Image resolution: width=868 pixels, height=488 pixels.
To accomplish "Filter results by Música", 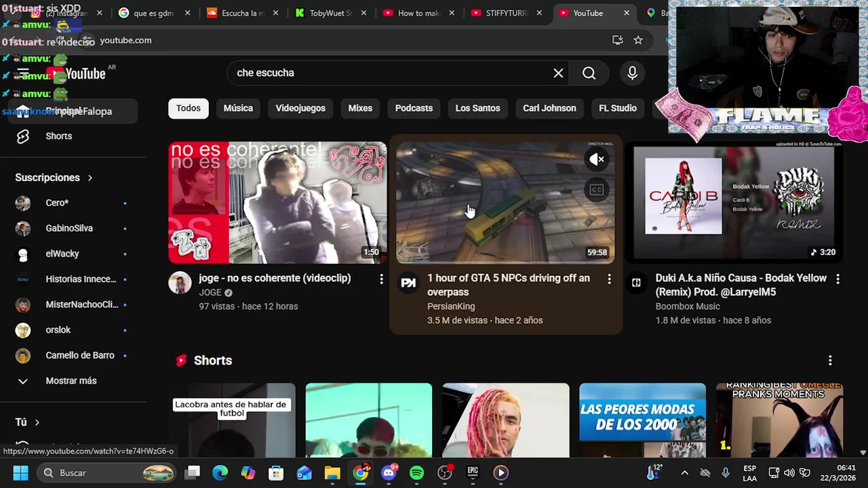I will (x=238, y=108).
